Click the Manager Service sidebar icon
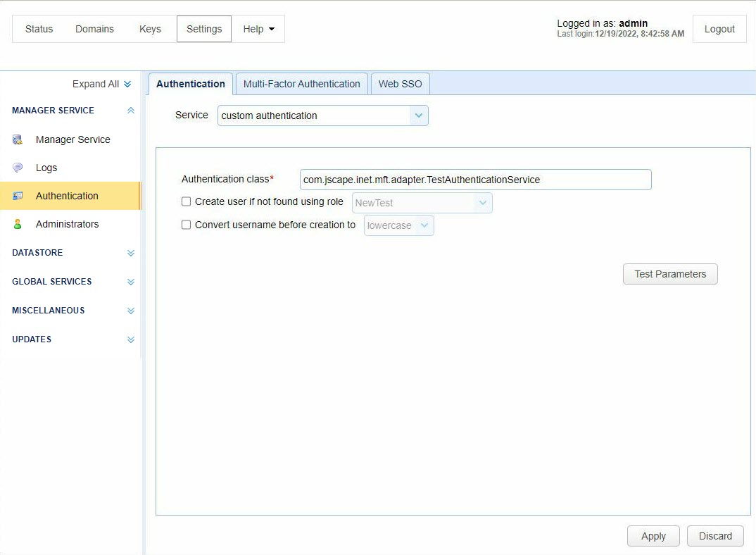This screenshot has height=555, width=756. click(18, 139)
